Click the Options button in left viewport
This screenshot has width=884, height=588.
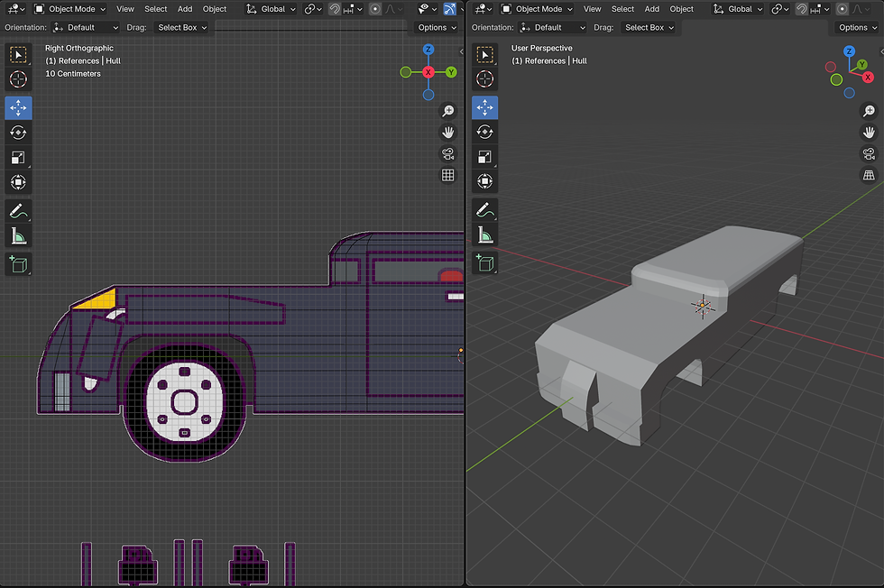437,28
